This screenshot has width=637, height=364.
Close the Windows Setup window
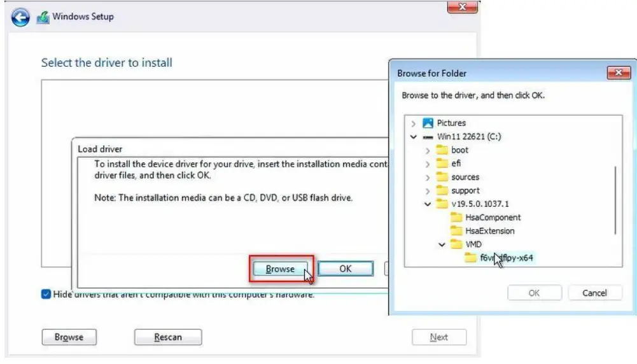462,7
